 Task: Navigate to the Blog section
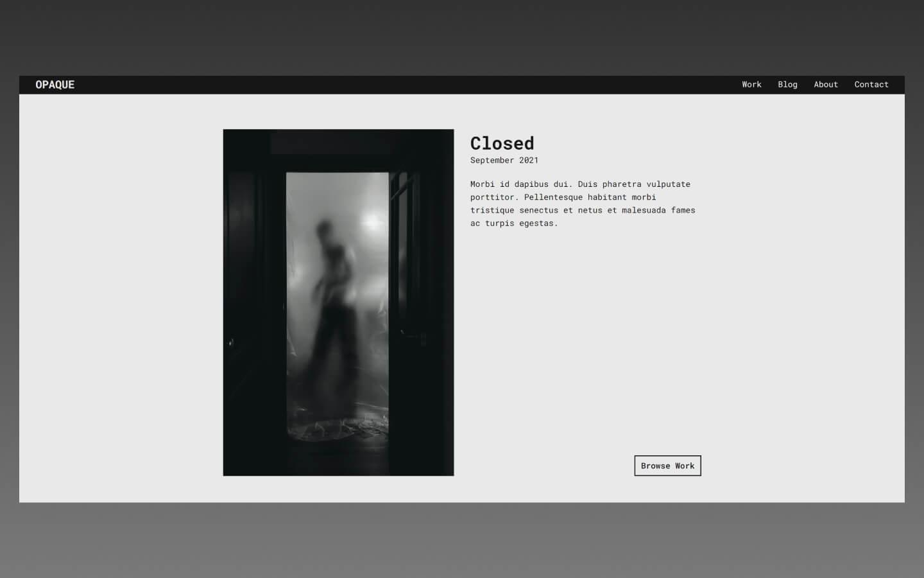pos(787,84)
